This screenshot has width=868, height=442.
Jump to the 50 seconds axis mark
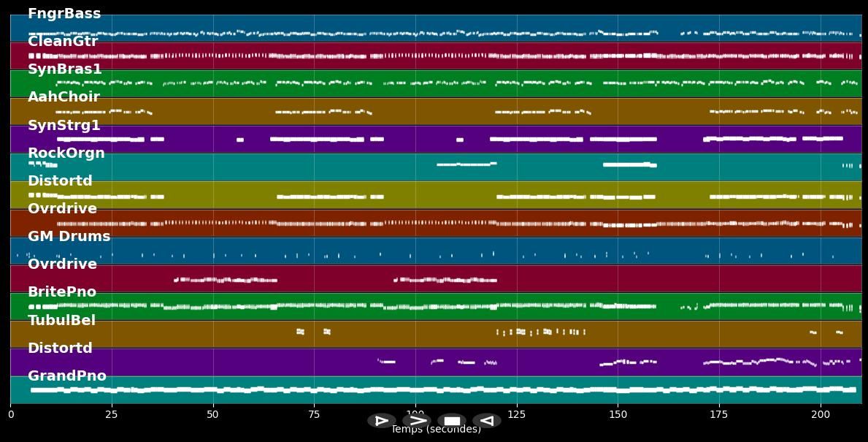tap(213, 415)
